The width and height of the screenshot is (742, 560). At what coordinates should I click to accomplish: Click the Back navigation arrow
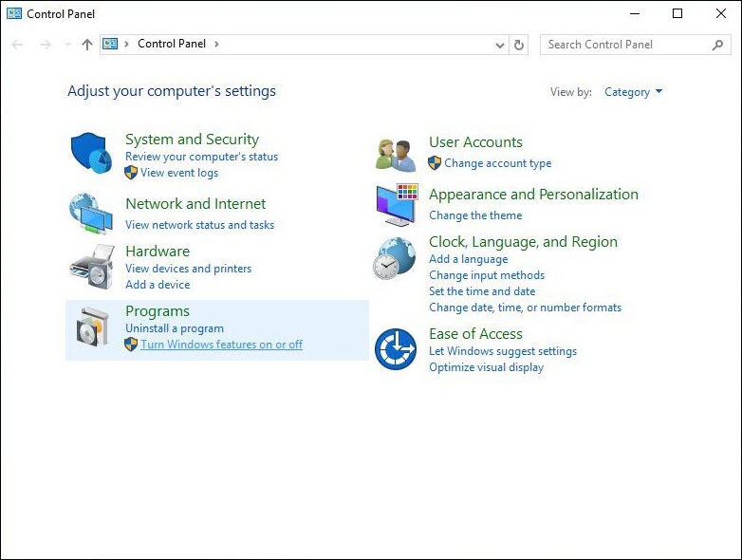pos(17,45)
